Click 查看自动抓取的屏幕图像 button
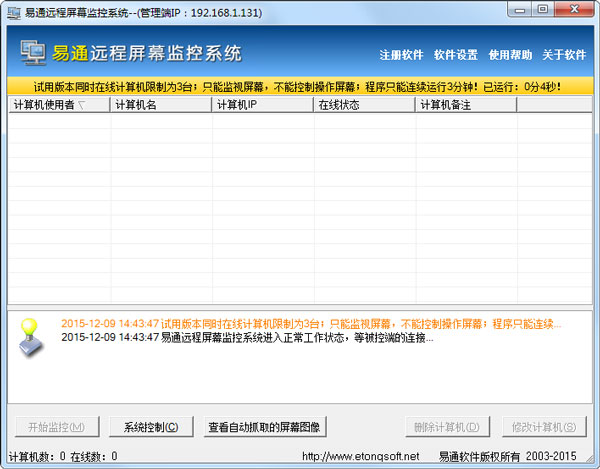The width and height of the screenshot is (600, 469). [x=265, y=427]
